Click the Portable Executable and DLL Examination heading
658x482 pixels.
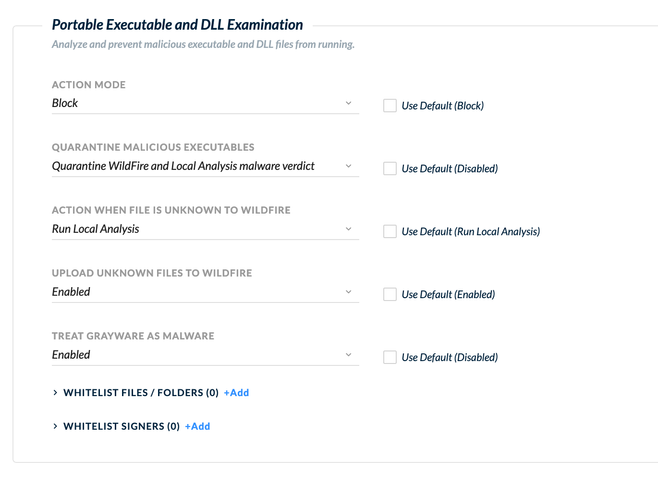point(177,25)
